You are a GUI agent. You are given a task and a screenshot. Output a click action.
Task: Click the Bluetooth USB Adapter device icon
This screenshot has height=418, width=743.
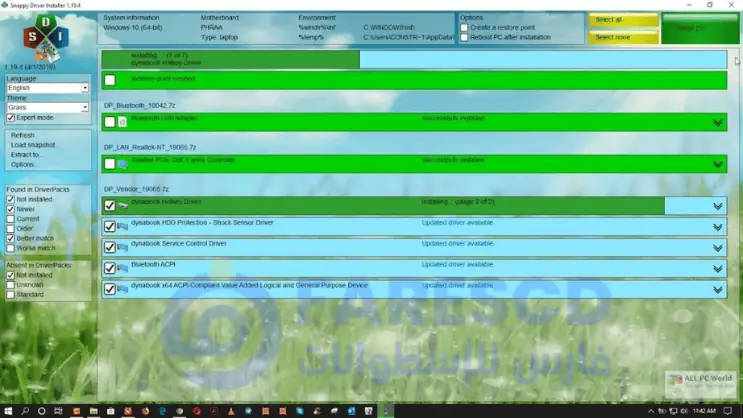[122, 122]
